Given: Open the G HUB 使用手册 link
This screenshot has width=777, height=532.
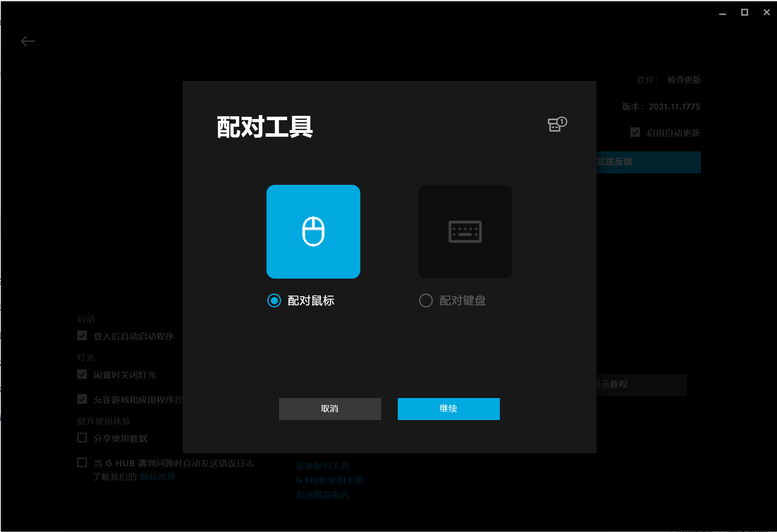Looking at the screenshot, I should pos(330,480).
